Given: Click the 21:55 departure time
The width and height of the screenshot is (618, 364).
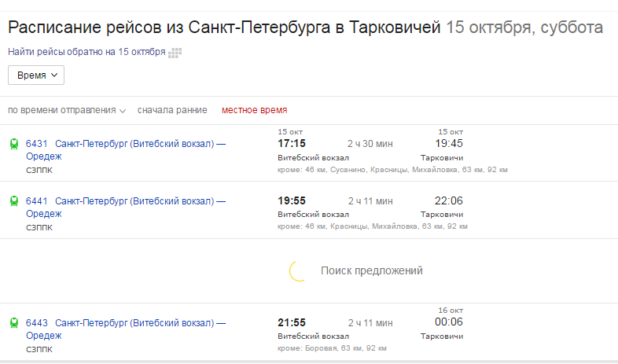Looking at the screenshot, I should [292, 322].
